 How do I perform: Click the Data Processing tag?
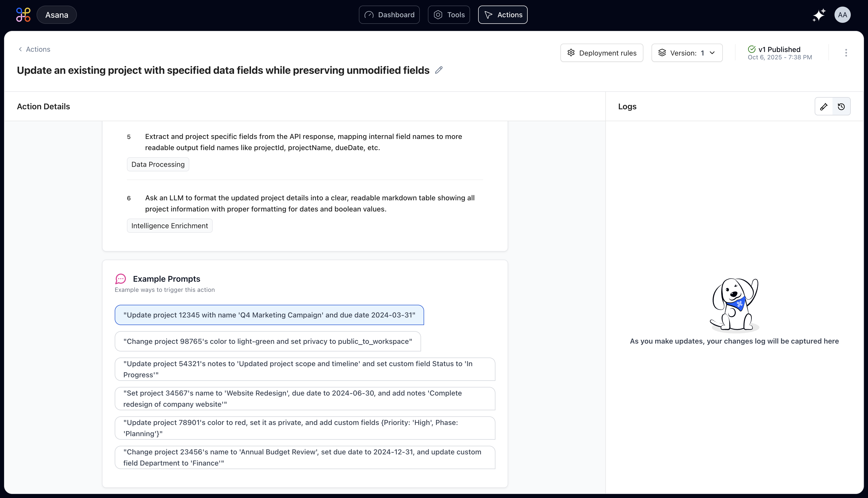coord(158,165)
